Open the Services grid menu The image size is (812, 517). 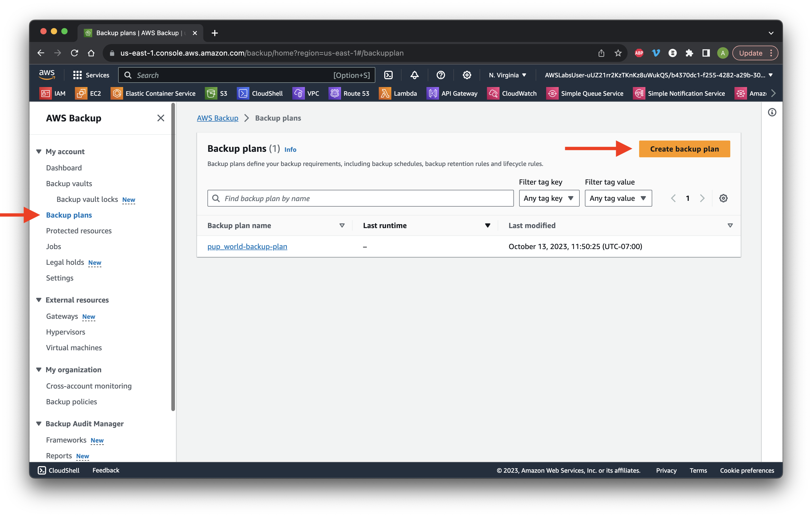coord(91,75)
